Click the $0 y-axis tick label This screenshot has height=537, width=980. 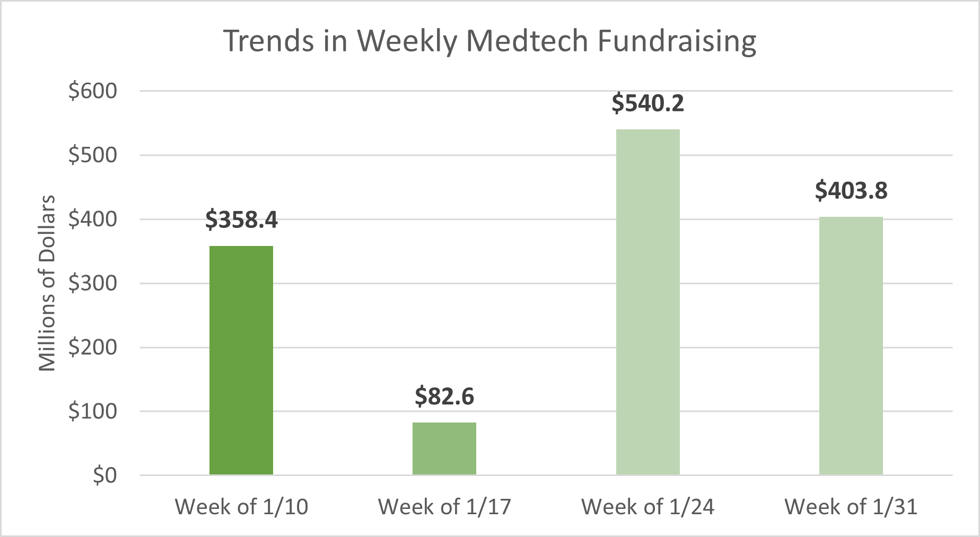pos(104,476)
